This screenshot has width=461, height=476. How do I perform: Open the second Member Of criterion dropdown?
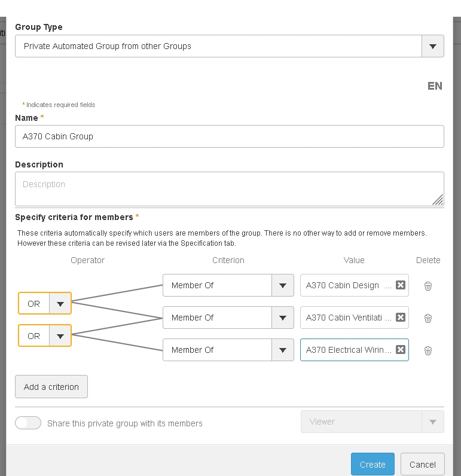point(283,318)
